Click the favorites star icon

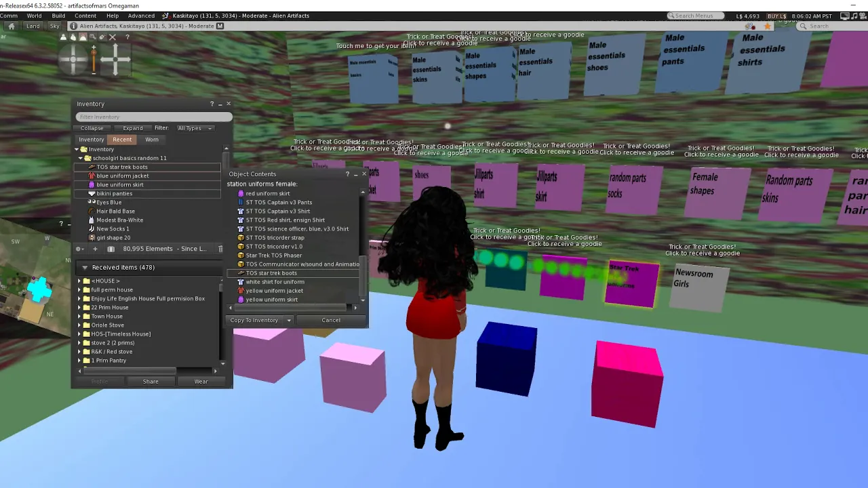pyautogui.click(x=768, y=26)
